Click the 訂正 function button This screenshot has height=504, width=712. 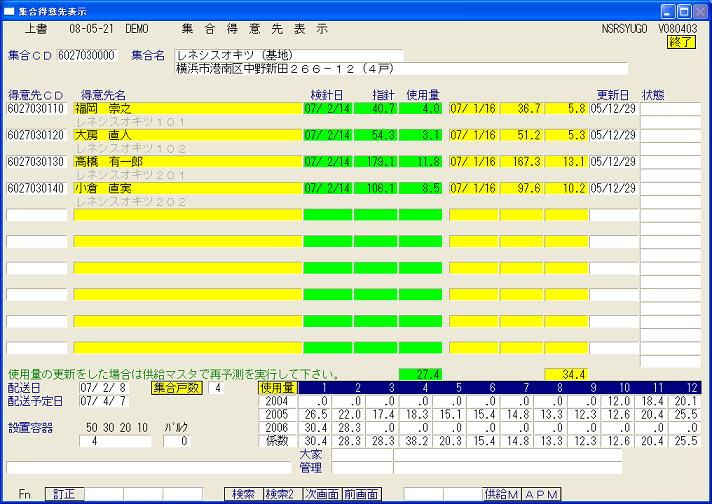tap(64, 494)
